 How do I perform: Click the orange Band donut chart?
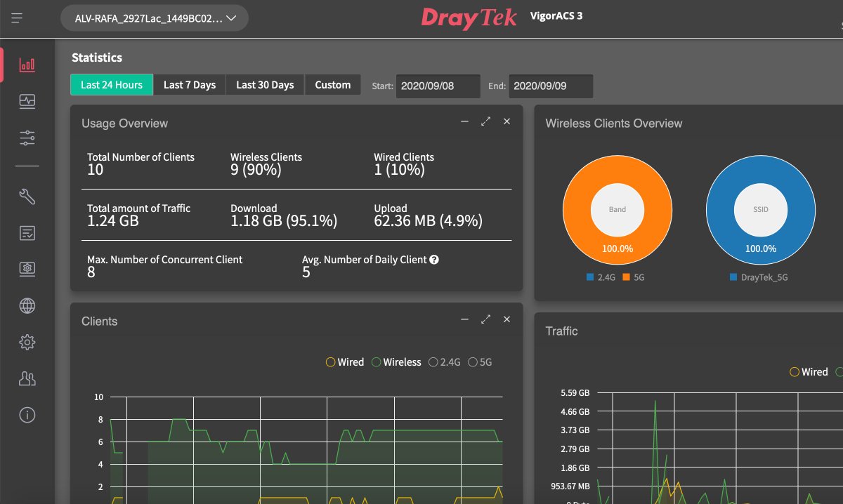tap(617, 209)
